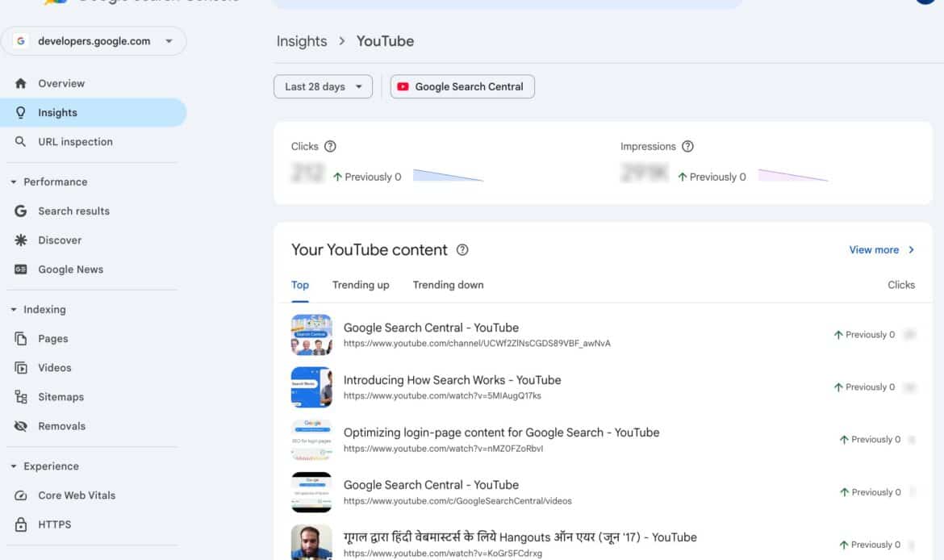Open the Videos indexing report
The image size is (944, 560).
tap(55, 367)
